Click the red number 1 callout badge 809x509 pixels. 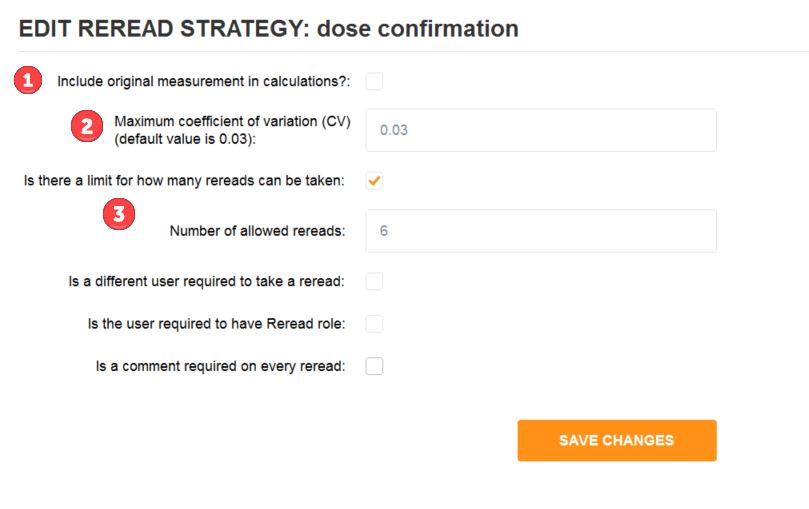(28, 80)
